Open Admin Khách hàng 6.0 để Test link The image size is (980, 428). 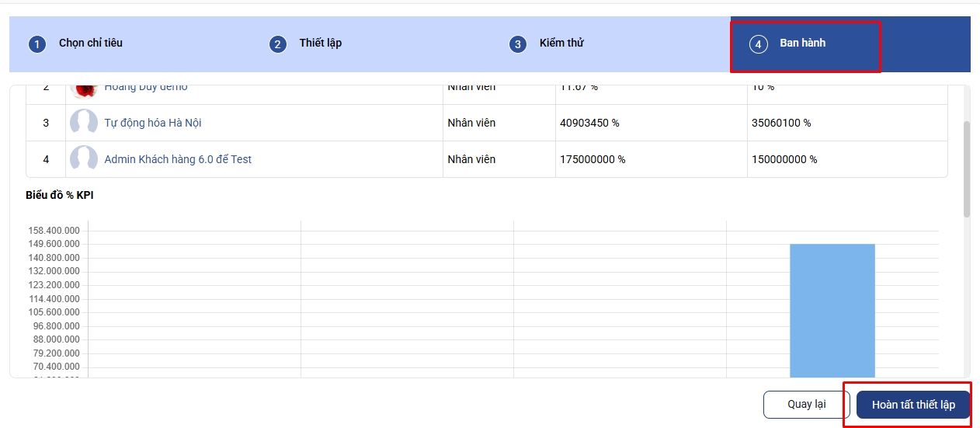click(178, 159)
